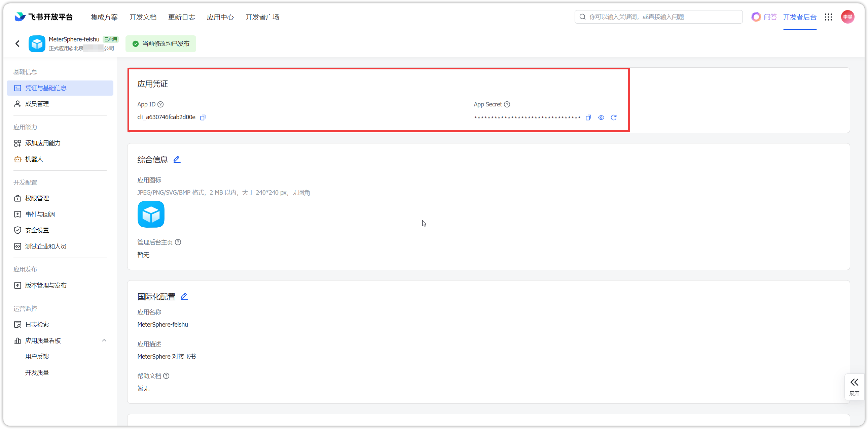Expand the side panel with 展开
This screenshot has height=429, width=868.
click(855, 387)
